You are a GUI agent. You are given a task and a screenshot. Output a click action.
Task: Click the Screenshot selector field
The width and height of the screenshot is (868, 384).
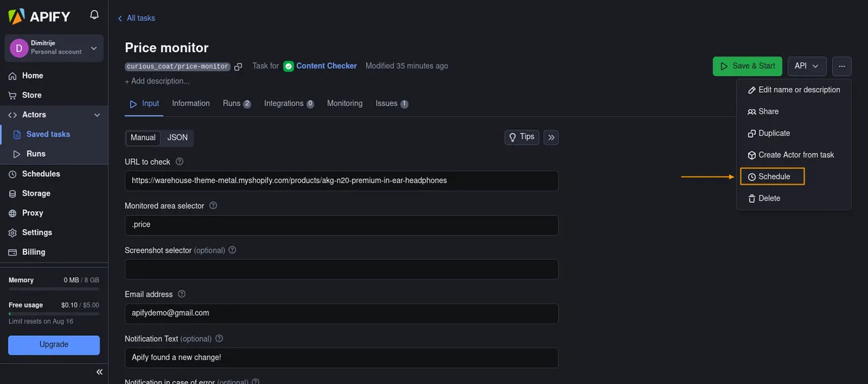click(x=341, y=269)
